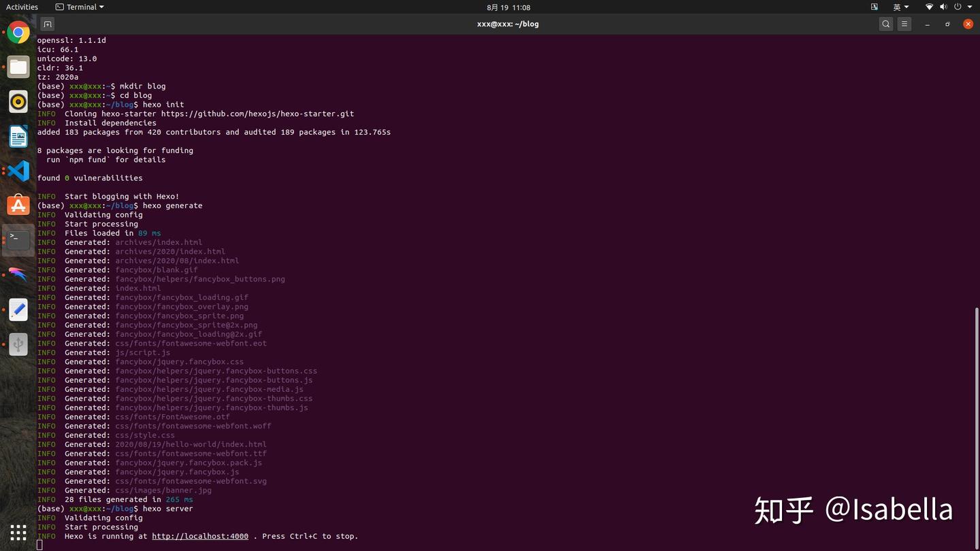Open search in the terminal title bar
The image size is (980, 551).
pos(885,24)
